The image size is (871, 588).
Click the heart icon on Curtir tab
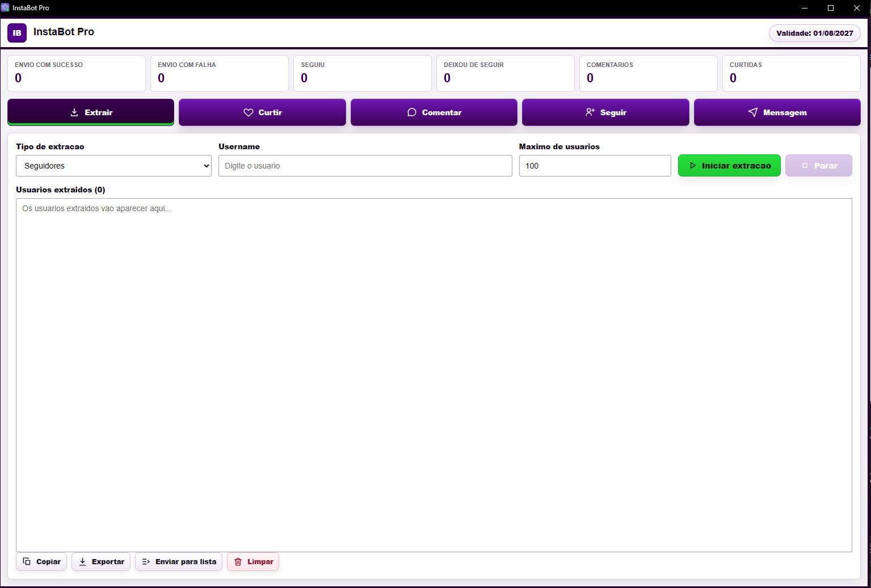pyautogui.click(x=249, y=112)
